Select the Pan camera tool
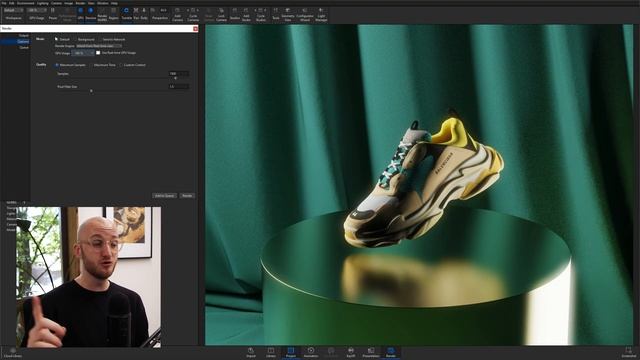 136,13
